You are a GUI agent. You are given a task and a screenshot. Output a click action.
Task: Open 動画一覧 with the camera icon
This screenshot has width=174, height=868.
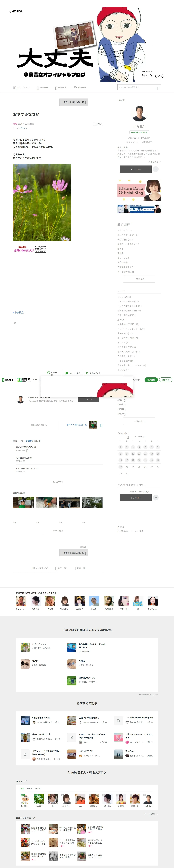coord(80,88)
